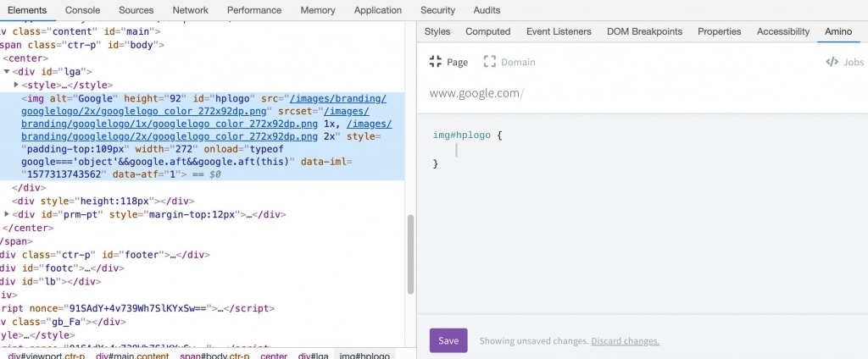868x359 pixels.
Task: Open the Jobs code icon
Action: click(x=832, y=62)
